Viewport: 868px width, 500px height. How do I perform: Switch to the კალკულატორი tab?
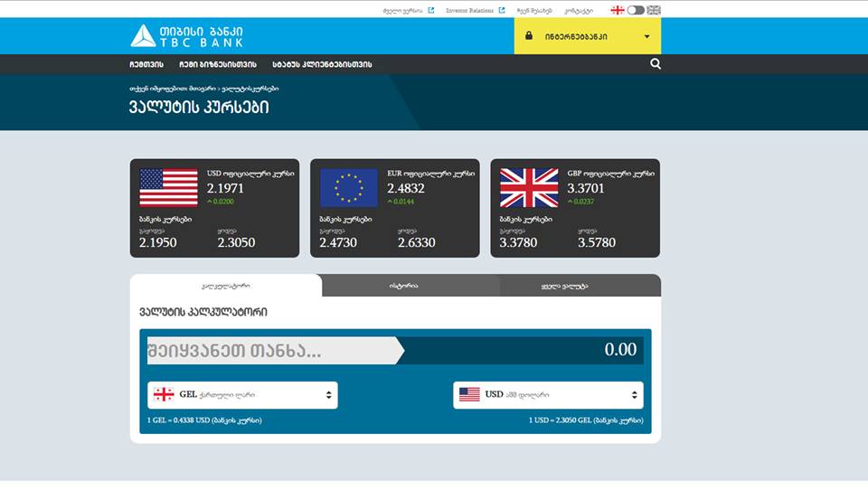(x=226, y=286)
